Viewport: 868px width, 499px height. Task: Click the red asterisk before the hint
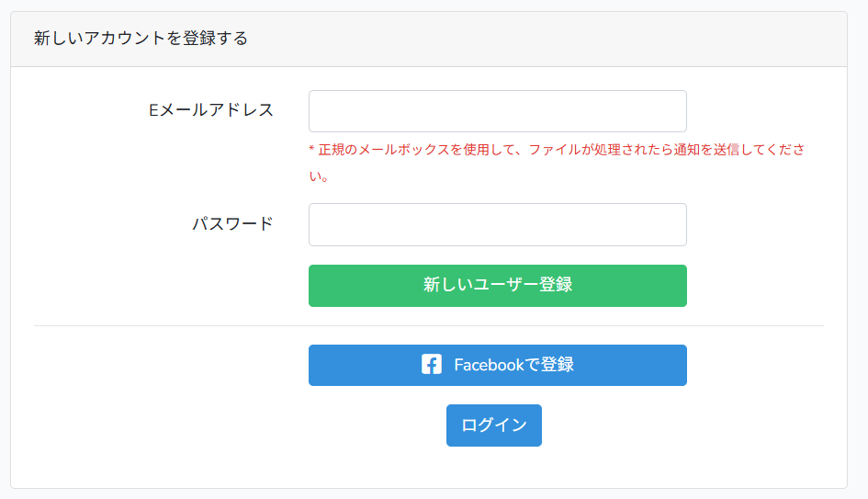coord(312,149)
